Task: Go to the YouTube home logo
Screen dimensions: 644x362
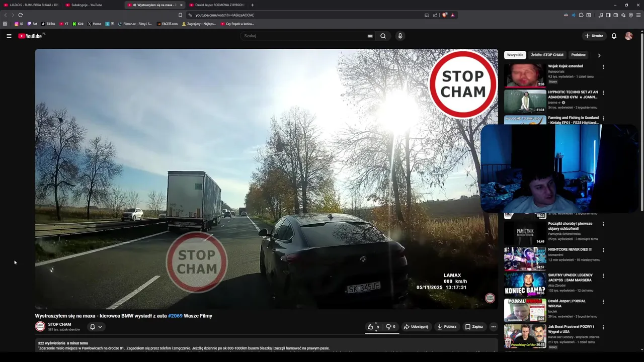Action: [30, 36]
